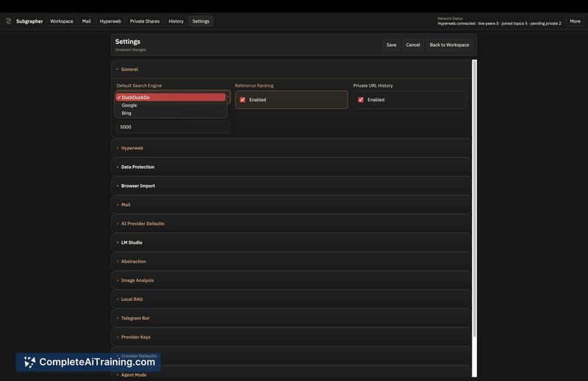Expand the AI Provider Defaults section

(291, 224)
